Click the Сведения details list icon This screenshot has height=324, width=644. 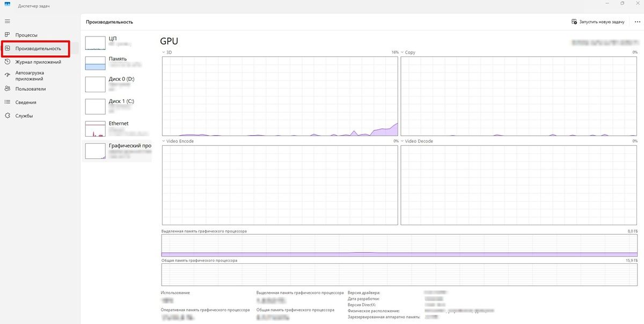tap(8, 102)
